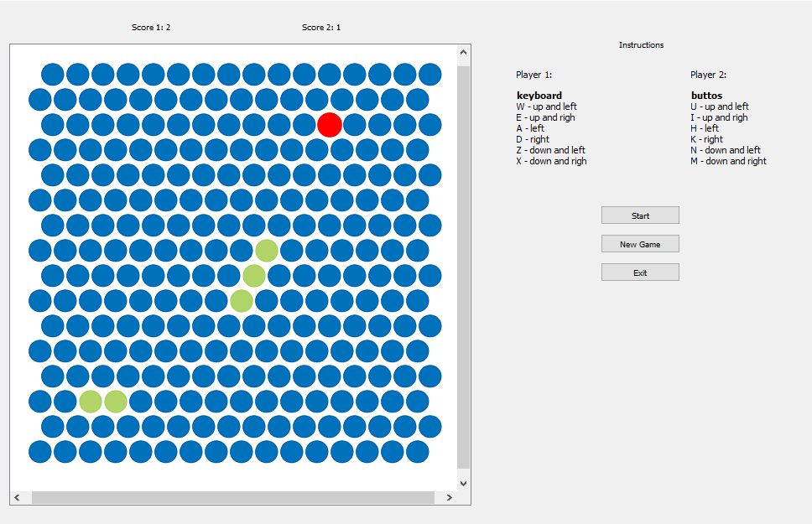Begin a New Game
Viewport: 812px width, 524px height.
[x=640, y=243]
